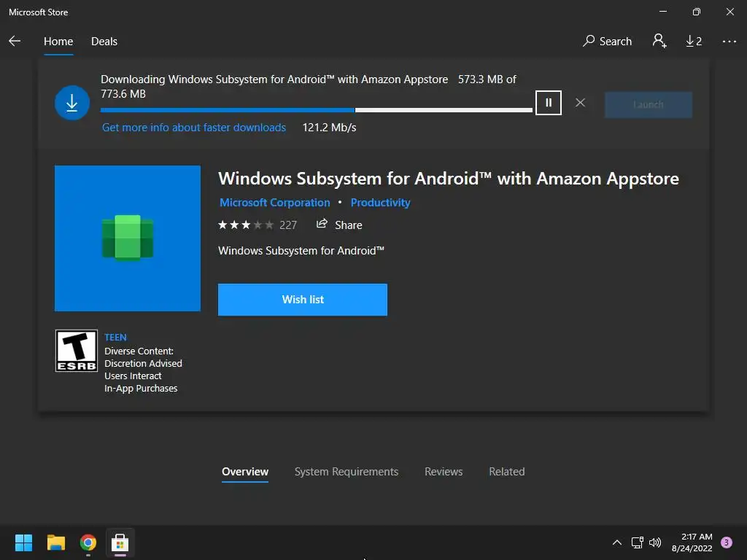The width and height of the screenshot is (747, 560).
Task: Click the downloading status text line
Action: [309, 86]
